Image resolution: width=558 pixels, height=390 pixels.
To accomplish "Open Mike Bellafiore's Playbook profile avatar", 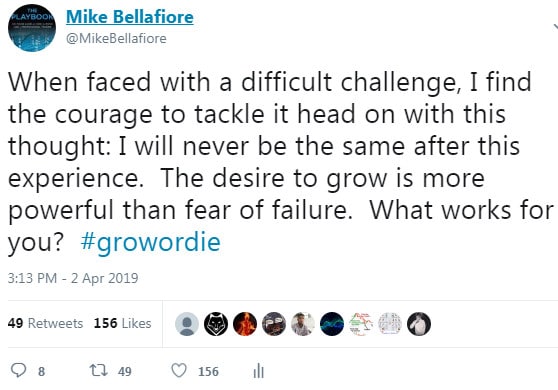I will [x=32, y=28].
